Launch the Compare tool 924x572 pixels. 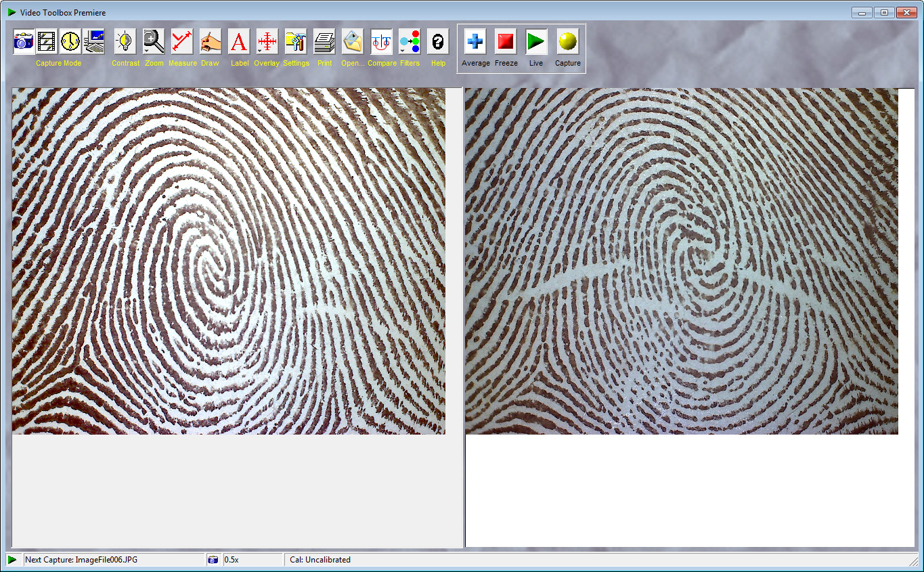pos(382,42)
